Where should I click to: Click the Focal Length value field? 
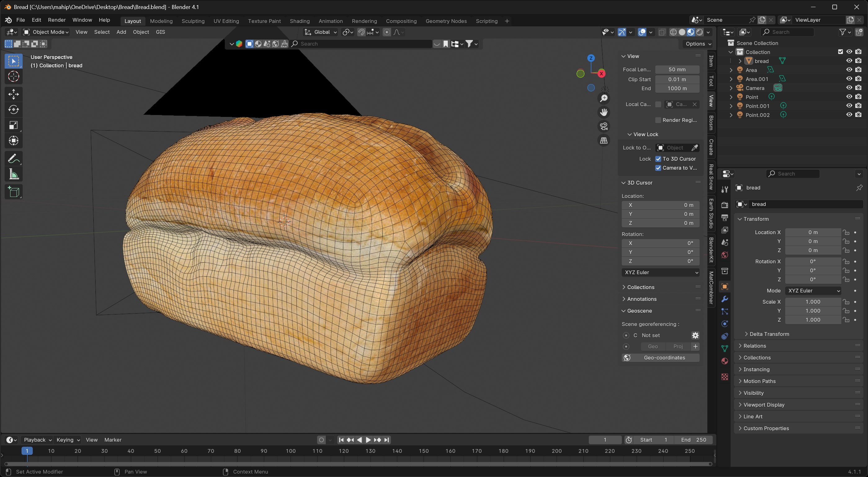(677, 69)
